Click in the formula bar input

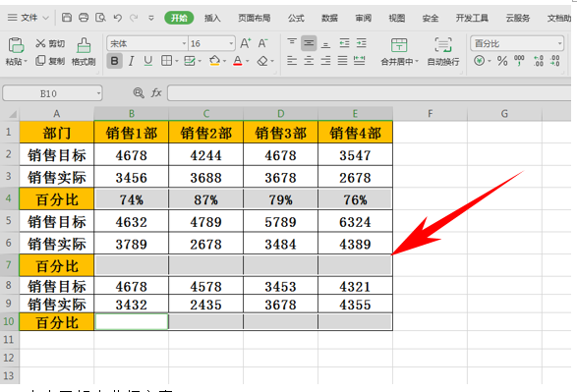369,93
